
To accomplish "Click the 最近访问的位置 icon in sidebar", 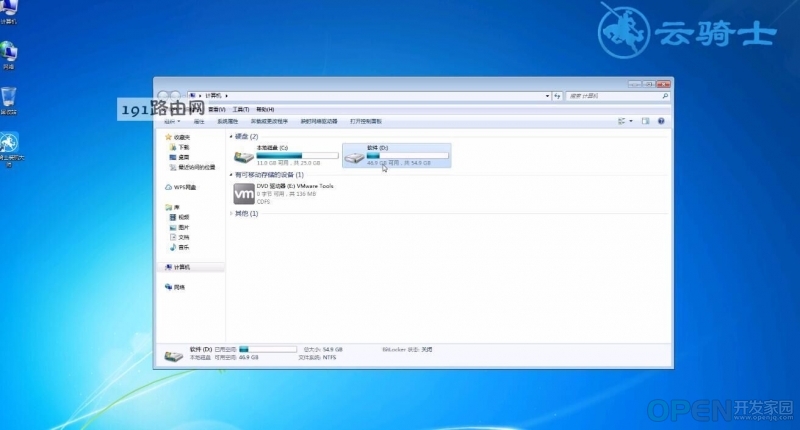I will click(x=172, y=167).
